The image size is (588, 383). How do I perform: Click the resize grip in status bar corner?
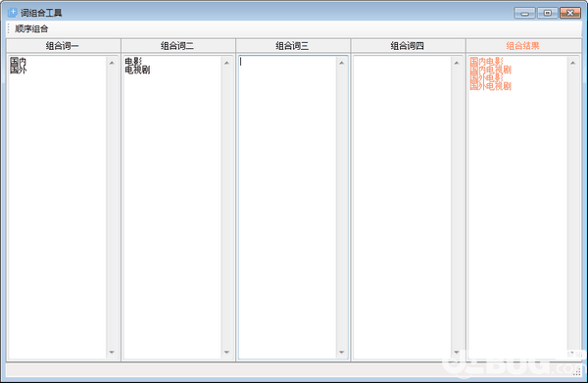tap(577, 371)
